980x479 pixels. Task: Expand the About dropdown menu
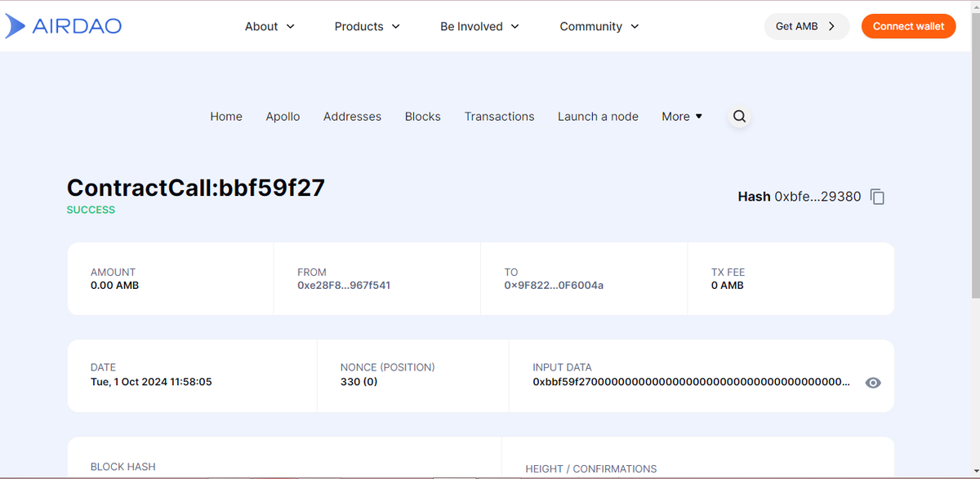pyautogui.click(x=269, y=26)
